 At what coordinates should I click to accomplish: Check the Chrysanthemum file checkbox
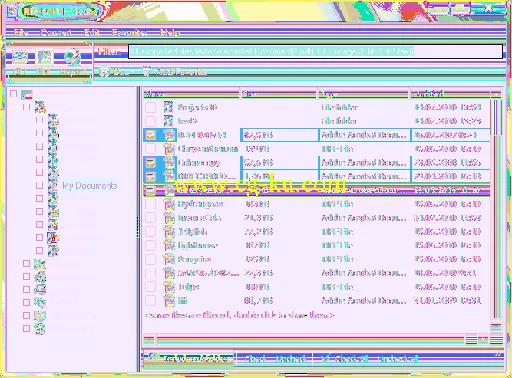[x=151, y=149]
